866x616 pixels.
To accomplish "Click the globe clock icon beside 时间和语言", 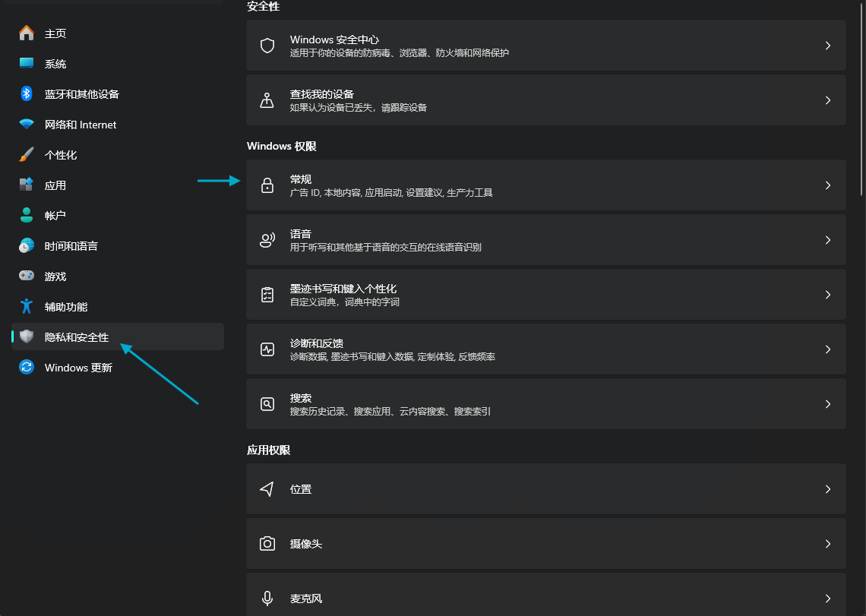I will [27, 246].
